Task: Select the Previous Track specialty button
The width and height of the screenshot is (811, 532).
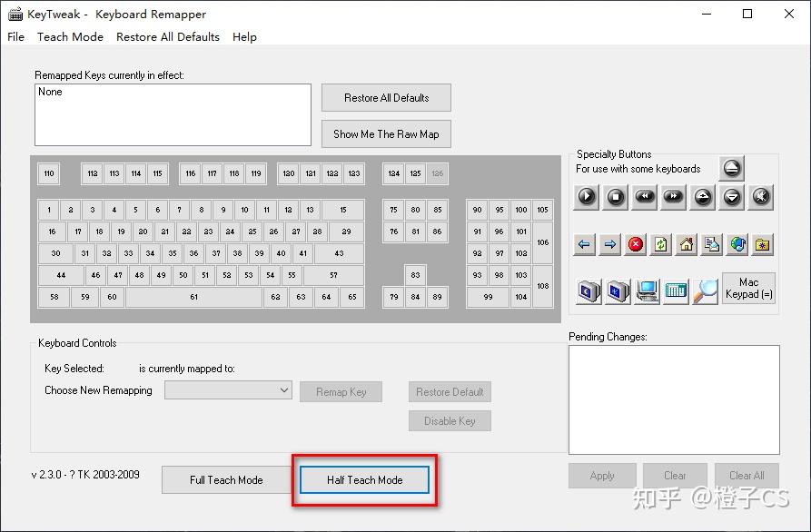Action: coord(645,197)
